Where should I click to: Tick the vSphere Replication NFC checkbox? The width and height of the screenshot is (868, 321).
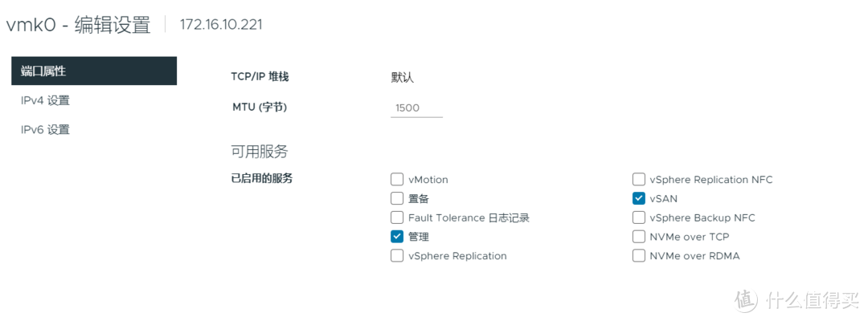tap(639, 180)
